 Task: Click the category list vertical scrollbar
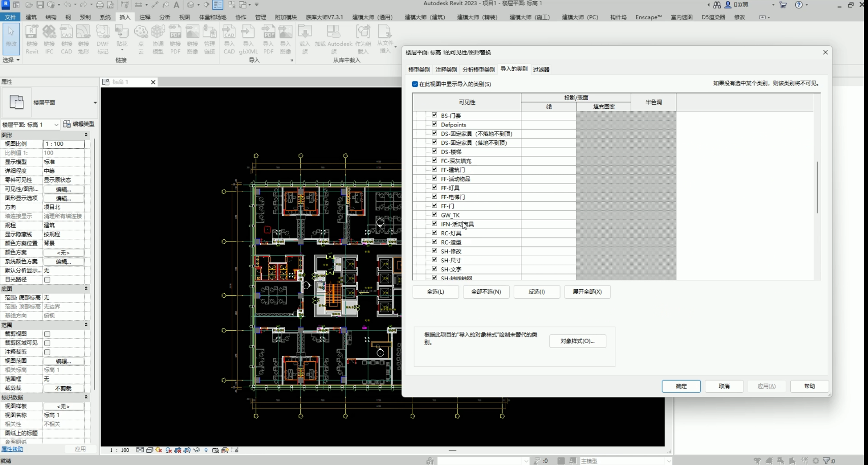(817, 188)
